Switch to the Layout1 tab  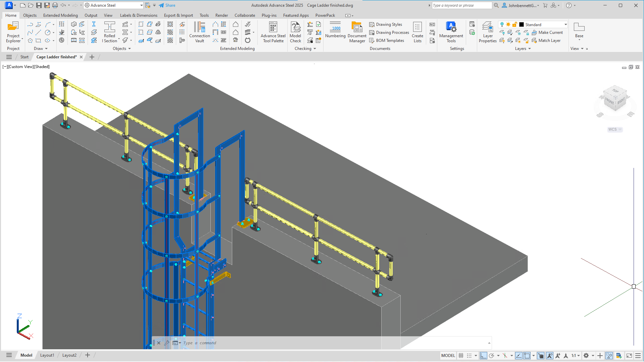pyautogui.click(x=47, y=355)
